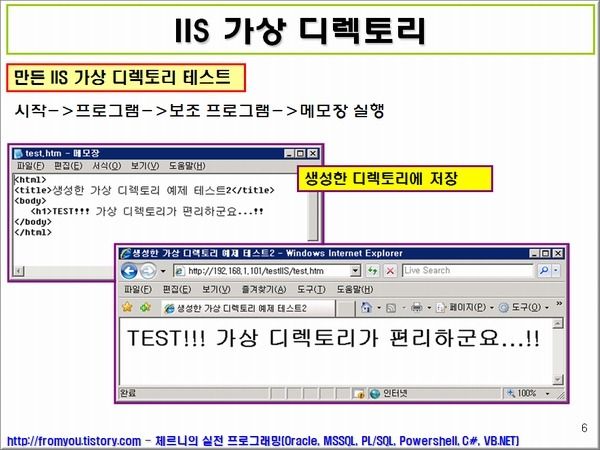The image size is (600, 450).
Task: Click the green Refresh icon in IE
Action: point(373,271)
